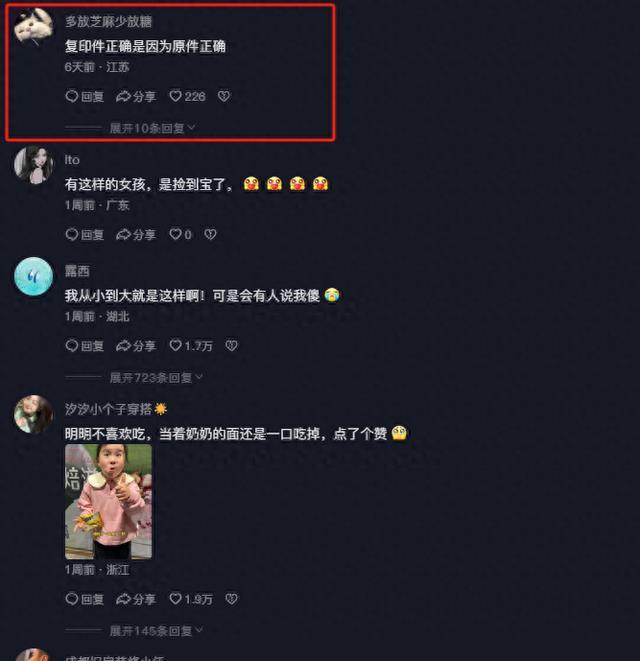Click the 汐汐小个子穿搭 username

click(108, 409)
